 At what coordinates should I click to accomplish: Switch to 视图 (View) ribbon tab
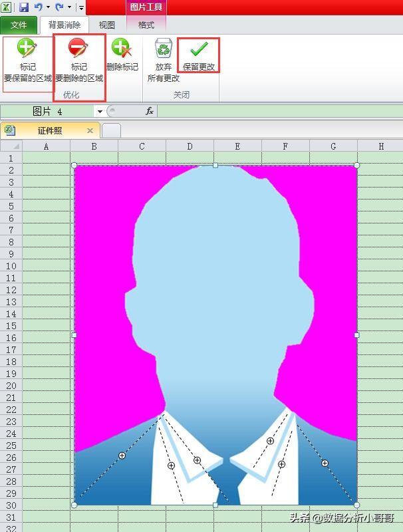(x=107, y=25)
